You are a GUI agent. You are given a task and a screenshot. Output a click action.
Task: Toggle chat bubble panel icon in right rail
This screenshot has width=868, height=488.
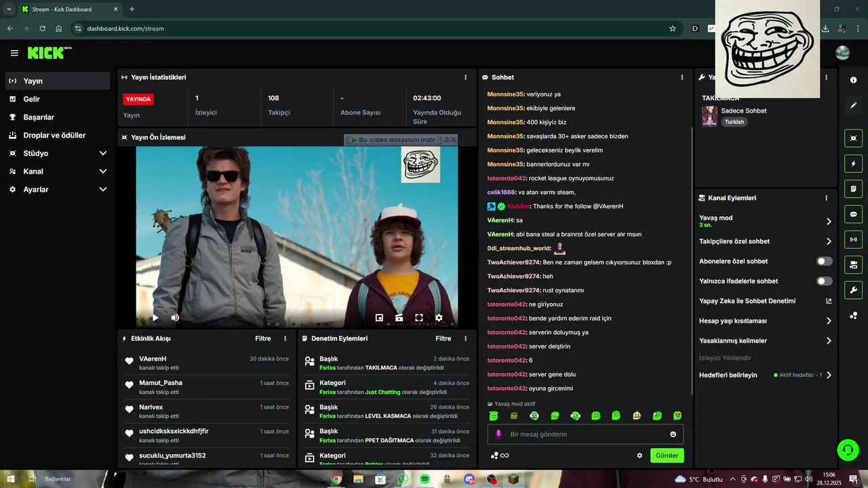pyautogui.click(x=853, y=214)
